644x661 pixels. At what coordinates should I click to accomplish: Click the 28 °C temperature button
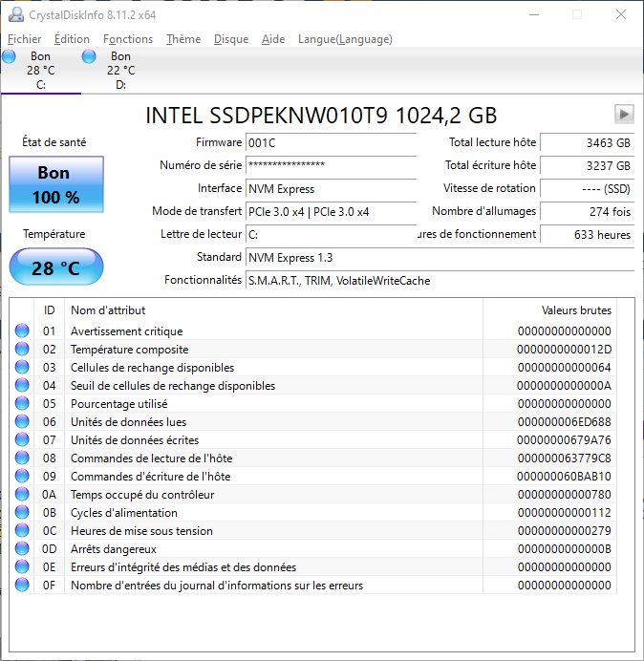pyautogui.click(x=56, y=267)
